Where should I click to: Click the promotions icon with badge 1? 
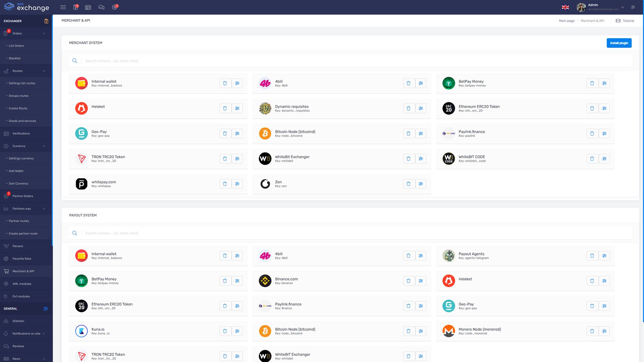click(x=115, y=7)
